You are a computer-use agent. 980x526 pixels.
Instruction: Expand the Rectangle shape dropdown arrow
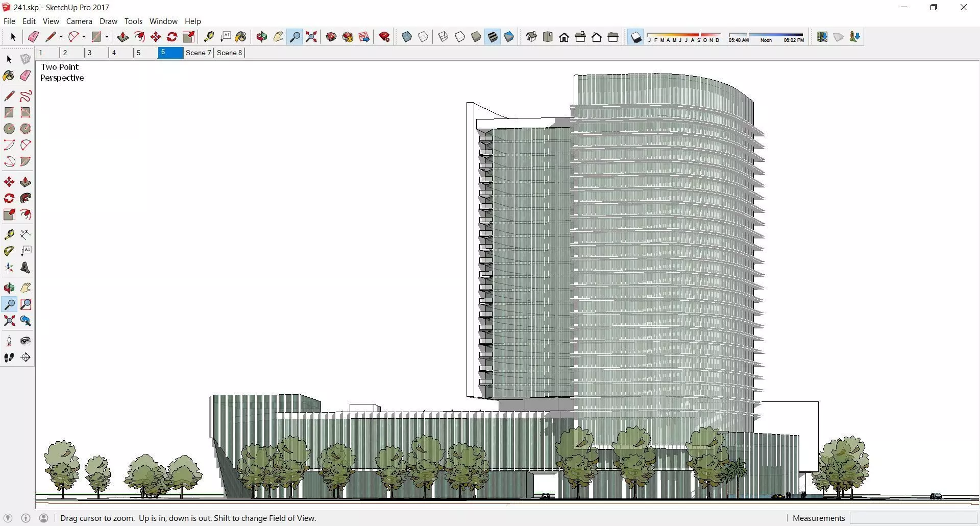107,37
